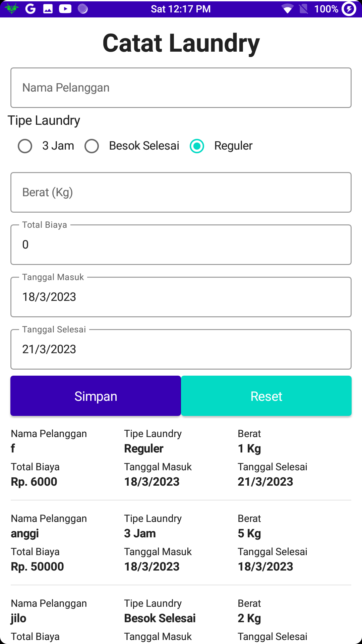The image size is (362, 644).
Task: Tap the battery charging indicator
Action: (x=349, y=9)
